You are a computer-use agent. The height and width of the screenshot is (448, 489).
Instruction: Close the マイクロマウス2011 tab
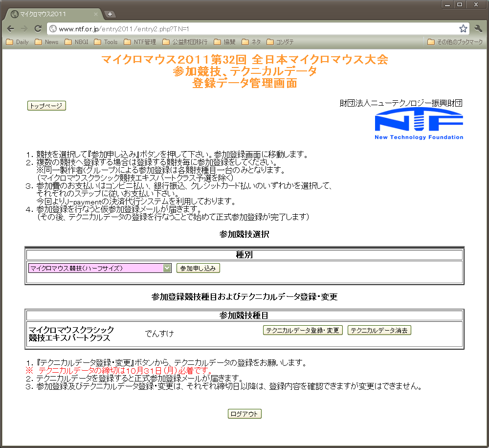[x=96, y=14]
